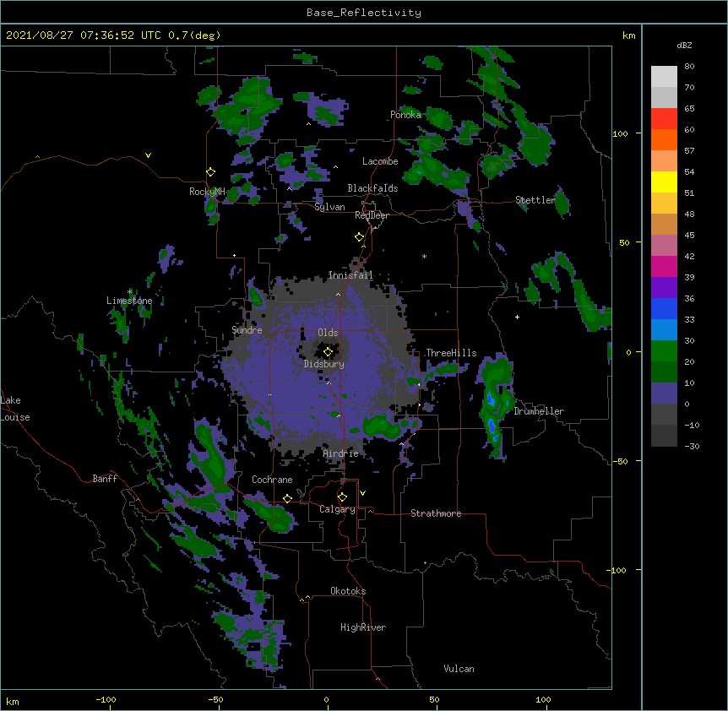Click the white plus marker north of Drumheller
The width and height of the screenshot is (728, 711).
click(x=517, y=317)
